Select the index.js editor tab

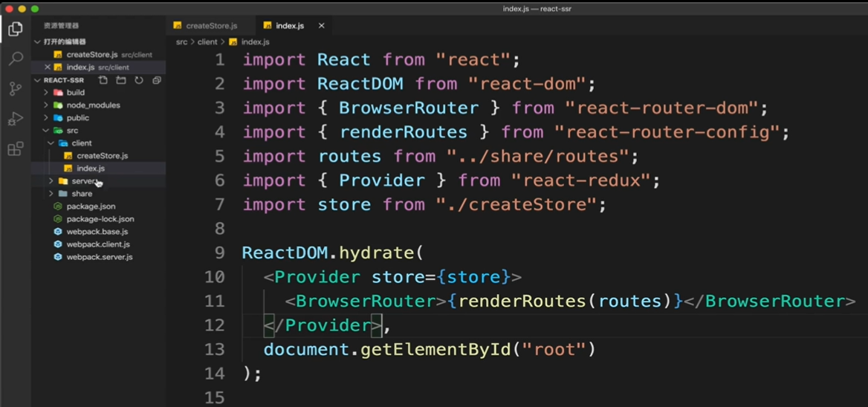click(294, 25)
